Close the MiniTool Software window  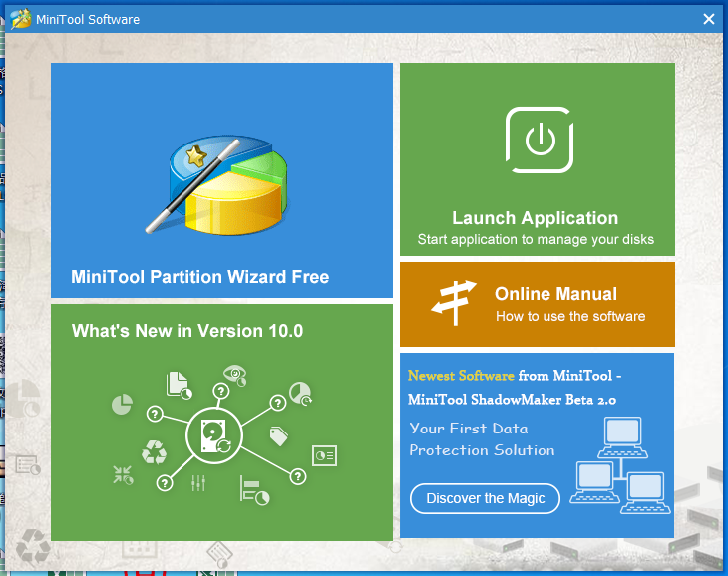click(x=708, y=19)
